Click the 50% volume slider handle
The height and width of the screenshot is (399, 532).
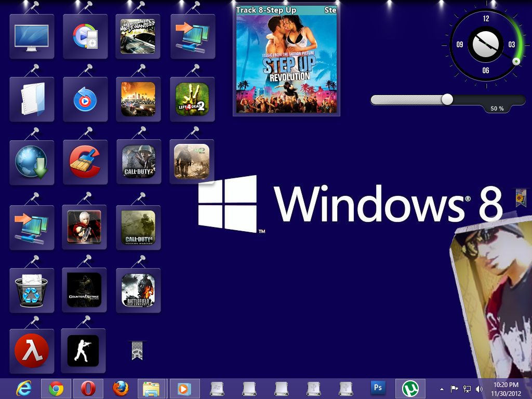coord(448,99)
